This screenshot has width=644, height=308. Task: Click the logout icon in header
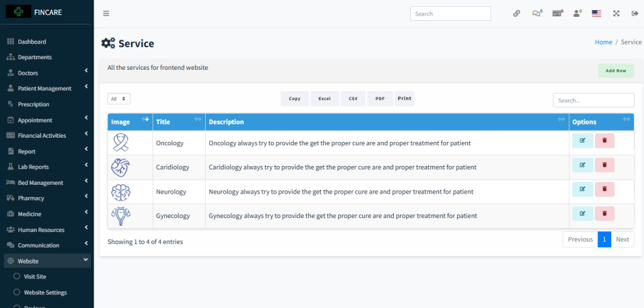point(635,13)
